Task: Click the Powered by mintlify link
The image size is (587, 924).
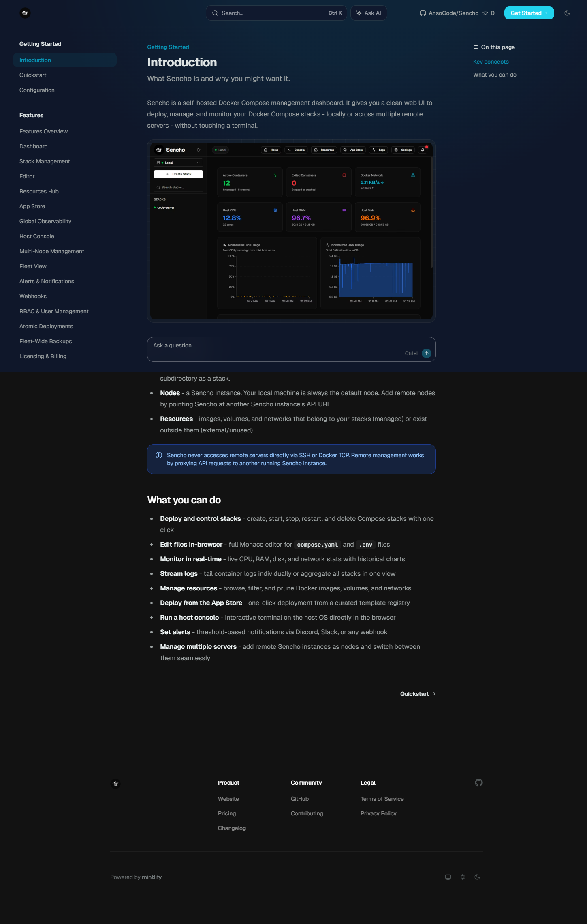Action: 136,877
